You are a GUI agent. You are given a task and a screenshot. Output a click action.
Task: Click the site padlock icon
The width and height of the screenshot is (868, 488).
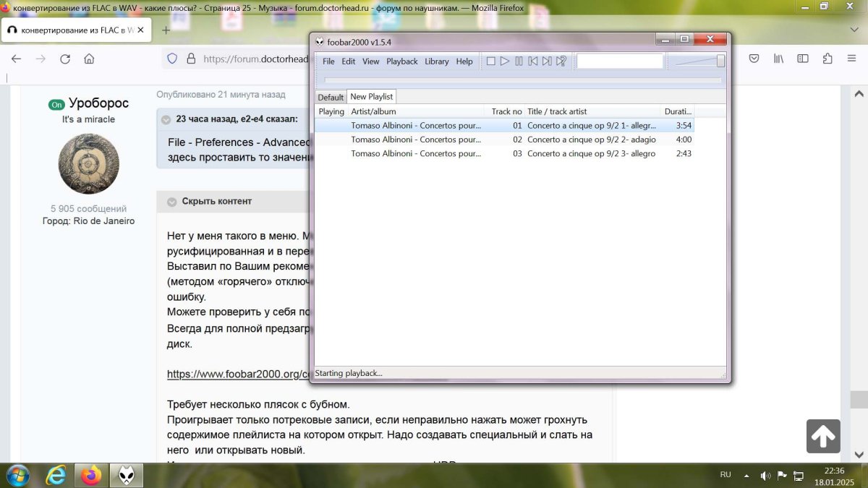191,59
